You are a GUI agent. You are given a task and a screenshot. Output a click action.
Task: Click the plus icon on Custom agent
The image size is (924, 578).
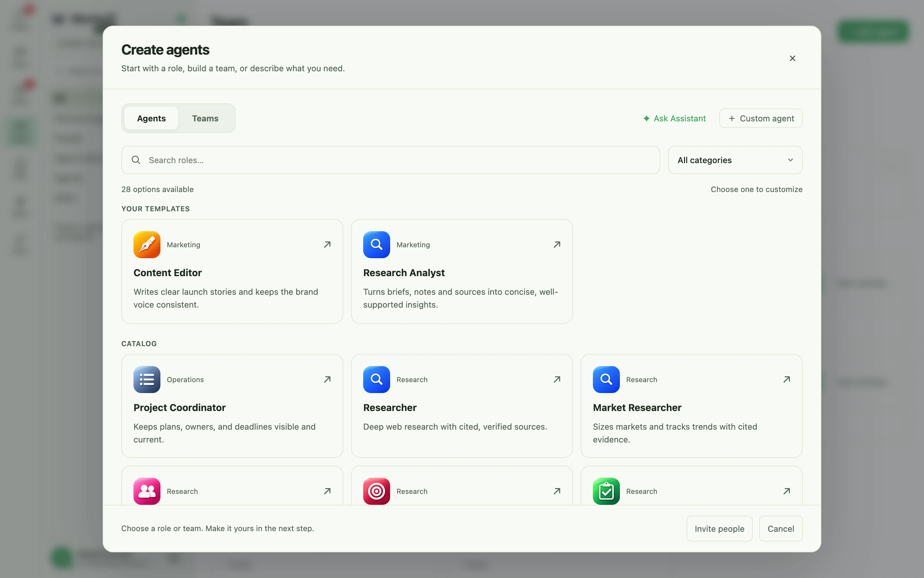(x=732, y=118)
